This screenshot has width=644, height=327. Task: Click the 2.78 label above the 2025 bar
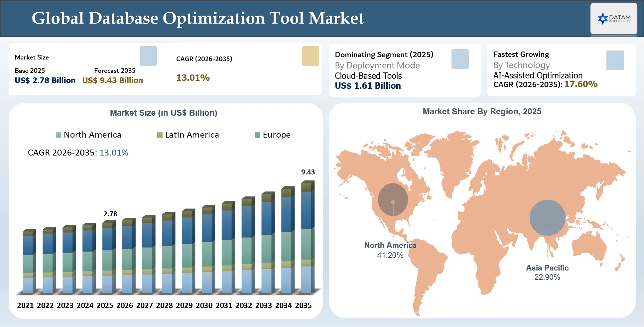tap(110, 214)
